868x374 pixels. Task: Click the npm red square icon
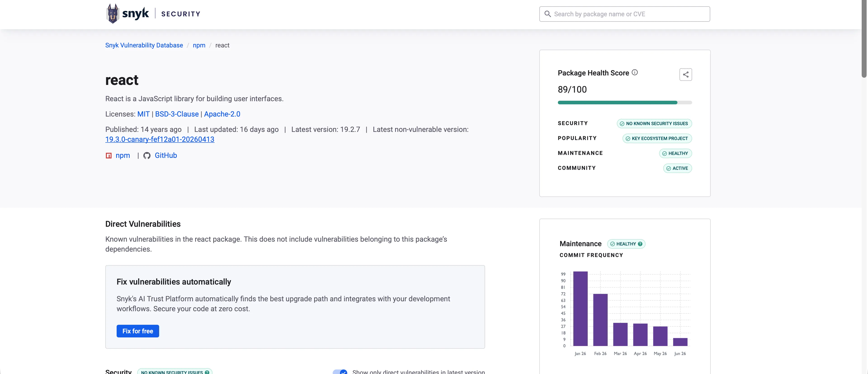(x=108, y=156)
